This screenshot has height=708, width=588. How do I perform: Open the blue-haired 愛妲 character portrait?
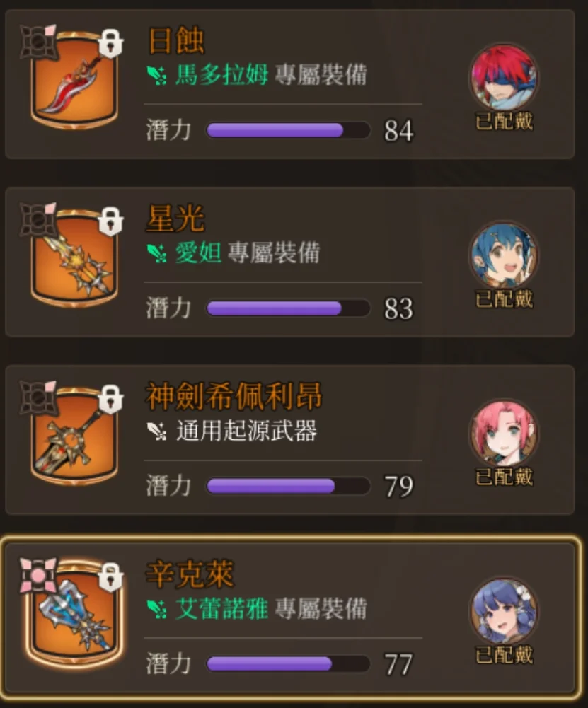[504, 255]
